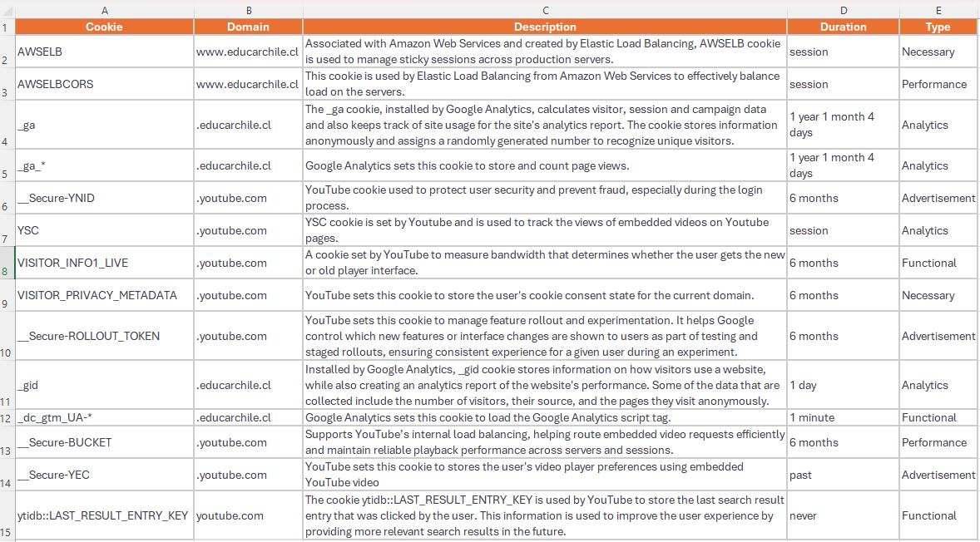Image resolution: width=980 pixels, height=542 pixels.
Task: Select the YSC cookie name cell in column A
Action: (104, 230)
